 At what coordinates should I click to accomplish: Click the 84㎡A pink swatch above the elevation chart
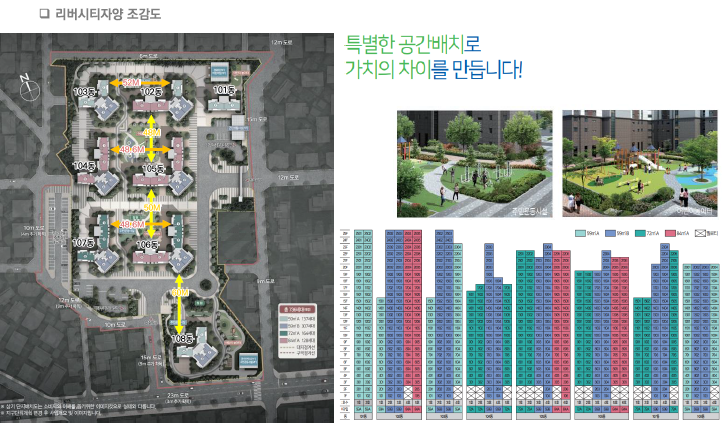point(670,234)
